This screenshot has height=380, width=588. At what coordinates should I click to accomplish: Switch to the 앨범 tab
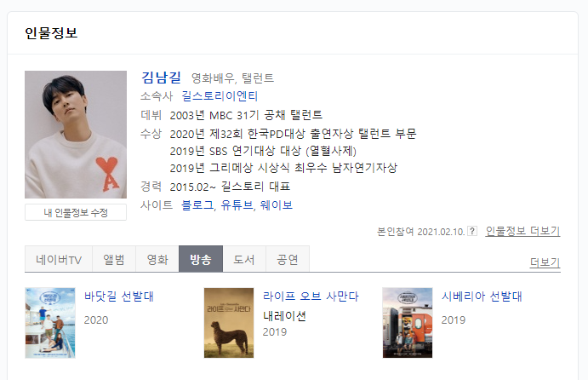(114, 259)
